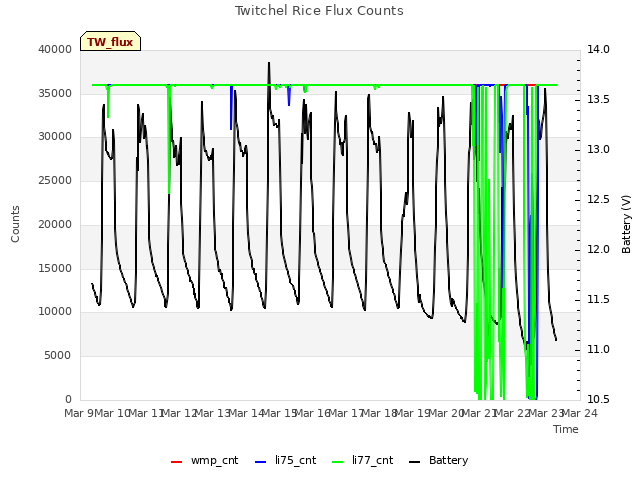Screen dimensions: 640x480
Task: Click the 20000 left axis label
Action: (55, 224)
